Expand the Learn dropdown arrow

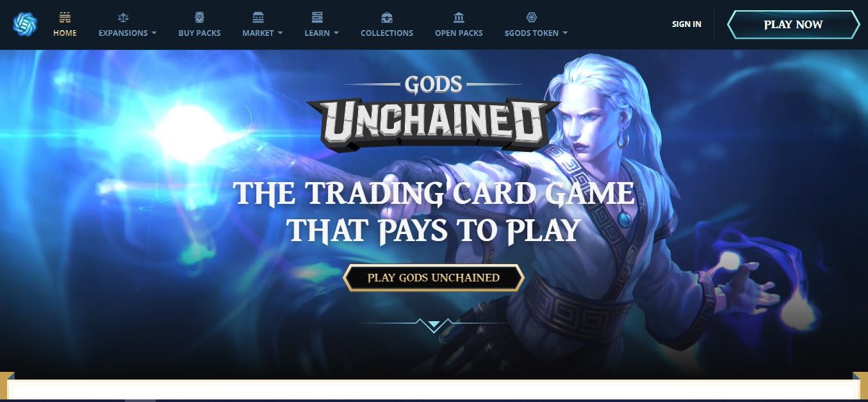336,33
